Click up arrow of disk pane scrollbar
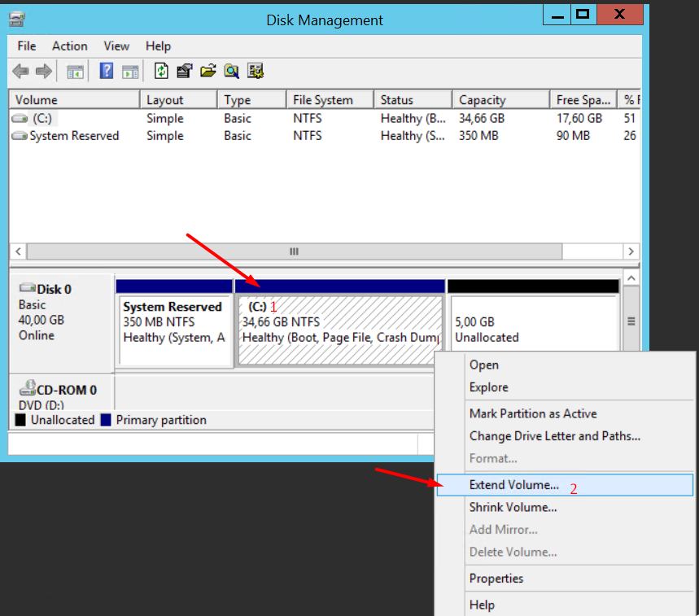This screenshot has height=616, width=699. point(631,278)
